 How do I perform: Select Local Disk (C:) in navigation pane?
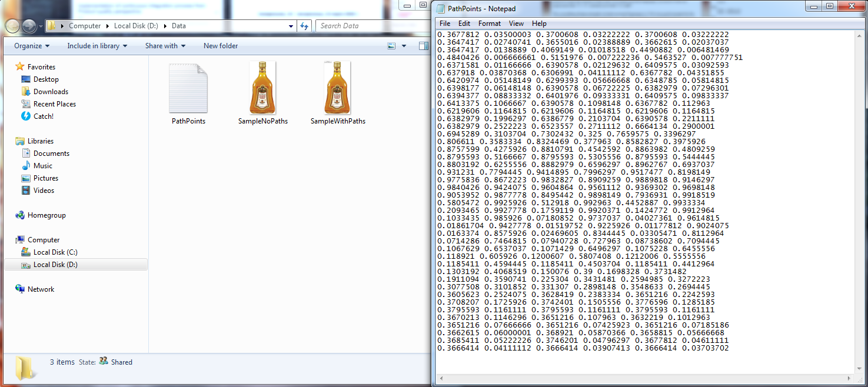click(55, 252)
